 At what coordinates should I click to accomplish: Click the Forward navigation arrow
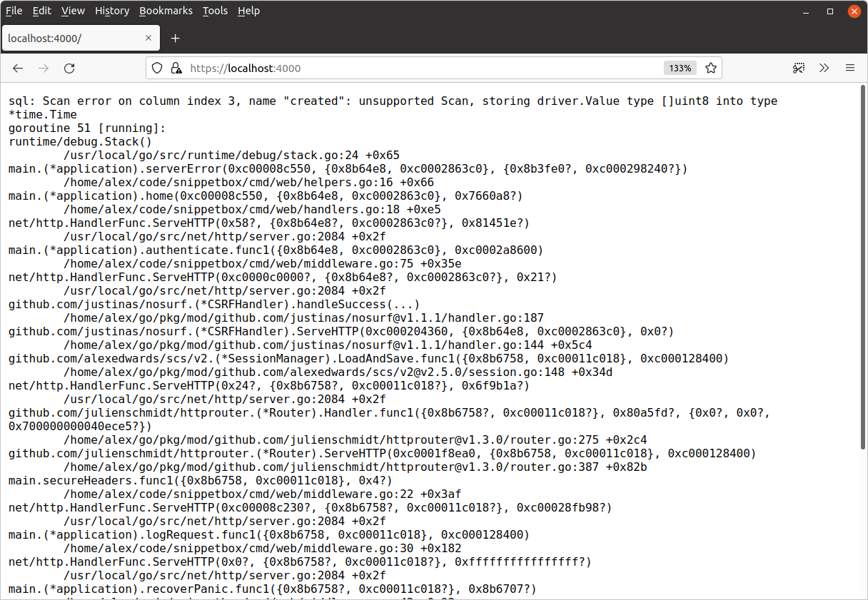tap(44, 68)
